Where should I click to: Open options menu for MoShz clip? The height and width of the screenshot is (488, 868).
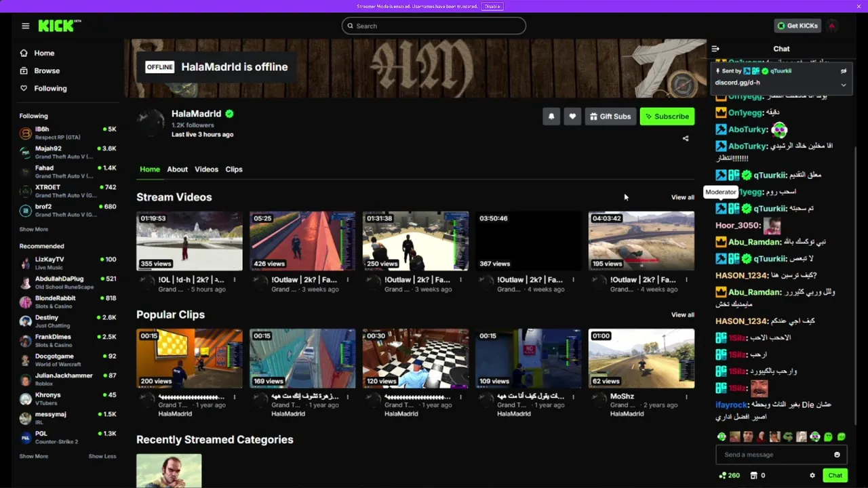(x=687, y=397)
